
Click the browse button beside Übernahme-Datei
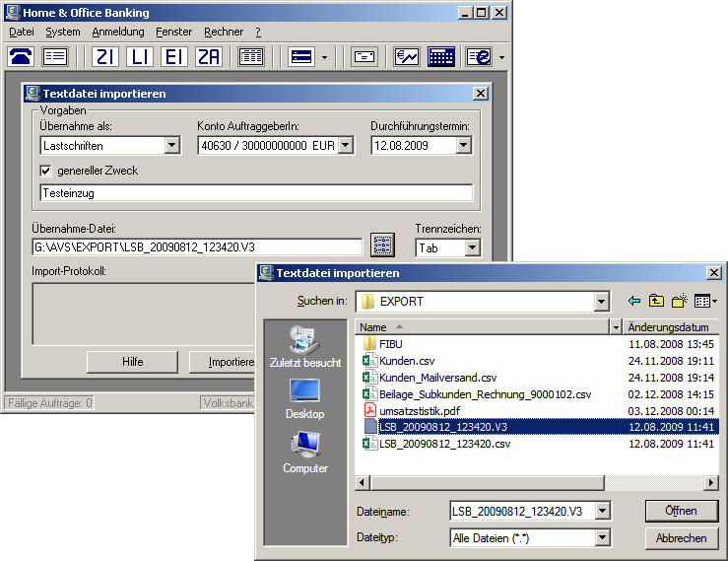pyautogui.click(x=382, y=246)
